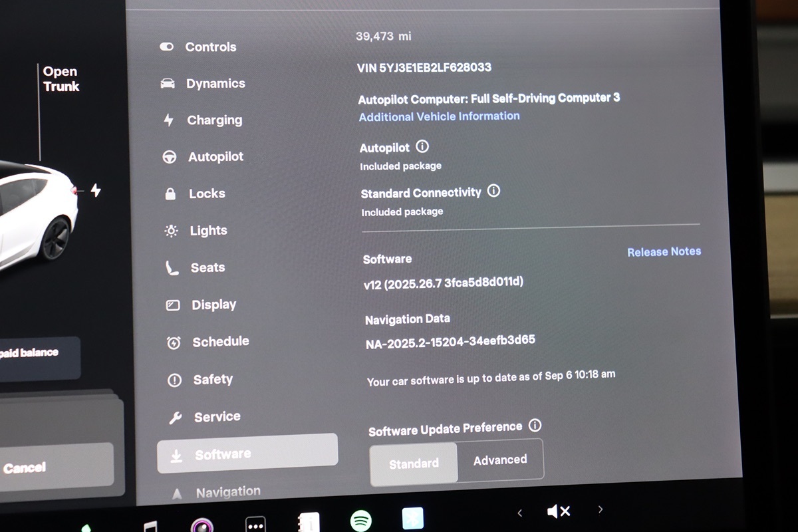The height and width of the screenshot is (532, 798).
Task: Decrease volume with the left chevron
Action: [519, 512]
